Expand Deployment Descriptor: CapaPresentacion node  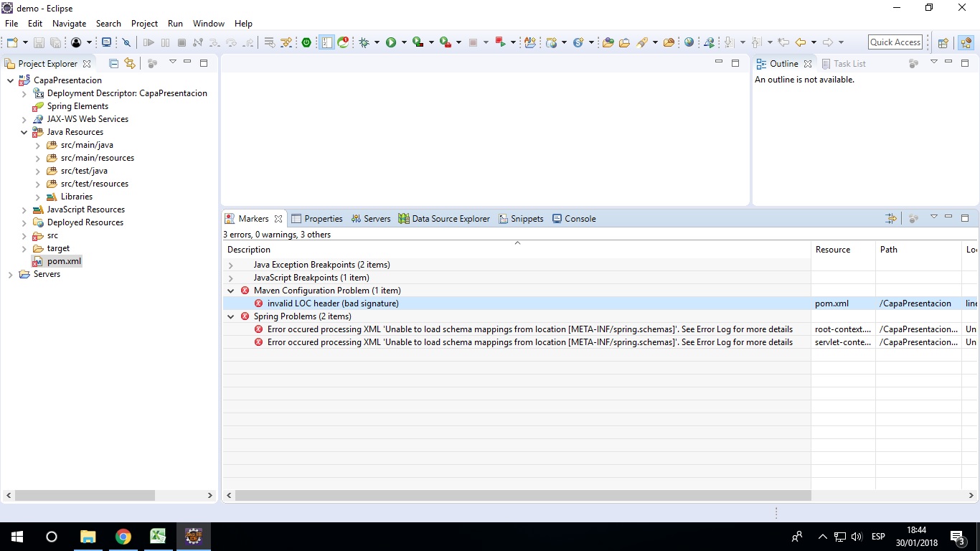[x=24, y=93]
